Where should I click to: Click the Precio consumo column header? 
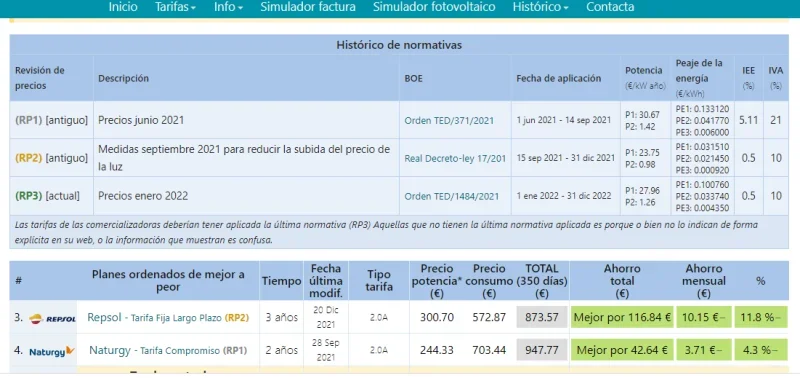tap(489, 281)
